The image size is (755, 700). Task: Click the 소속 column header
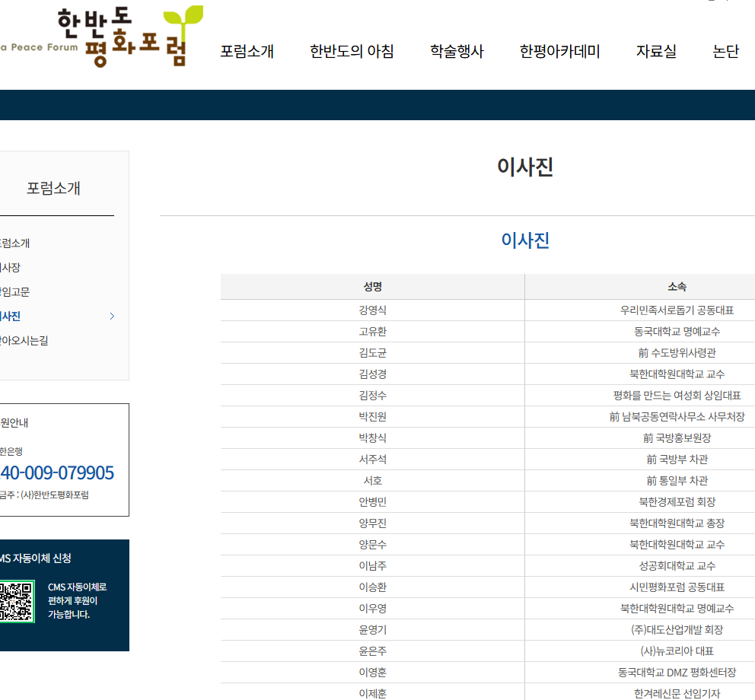677,287
